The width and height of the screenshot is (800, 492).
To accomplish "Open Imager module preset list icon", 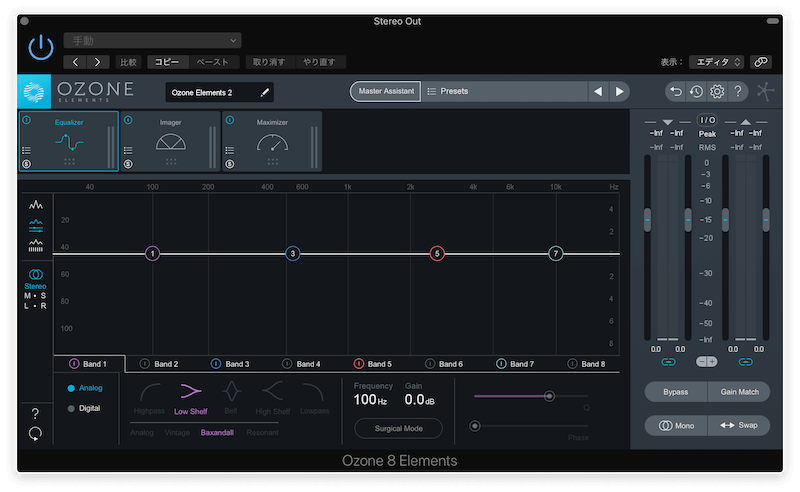I will click(x=128, y=151).
